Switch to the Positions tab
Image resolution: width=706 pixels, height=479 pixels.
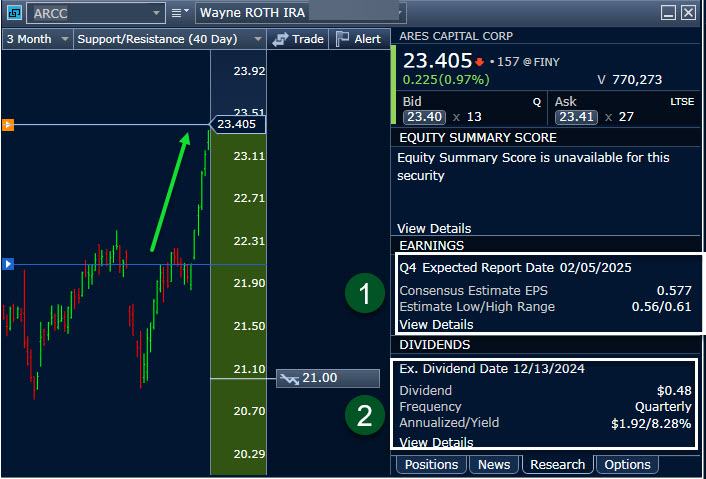click(430, 464)
